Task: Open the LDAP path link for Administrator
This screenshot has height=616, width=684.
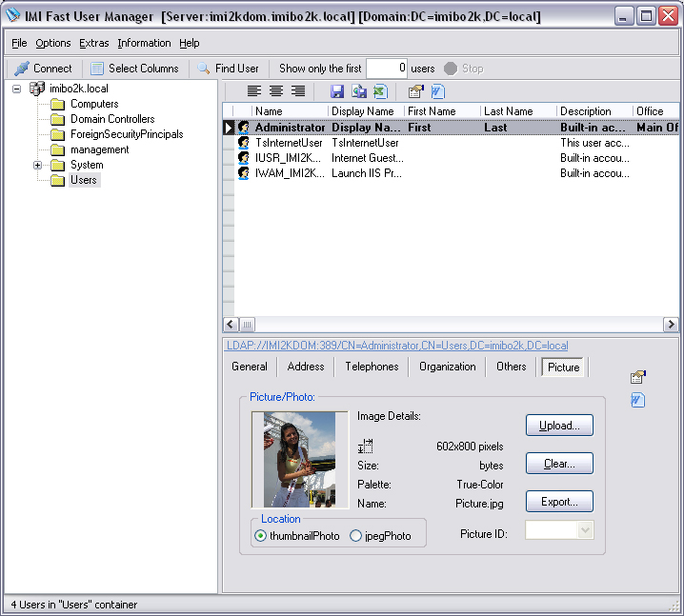Action: click(397, 346)
